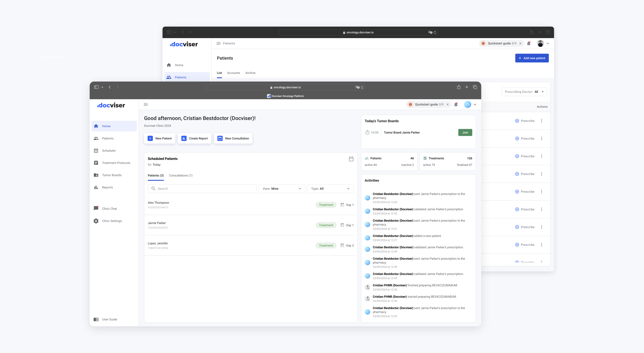The image size is (644, 353).
Task: Click the New Patient button
Action: pyautogui.click(x=160, y=138)
